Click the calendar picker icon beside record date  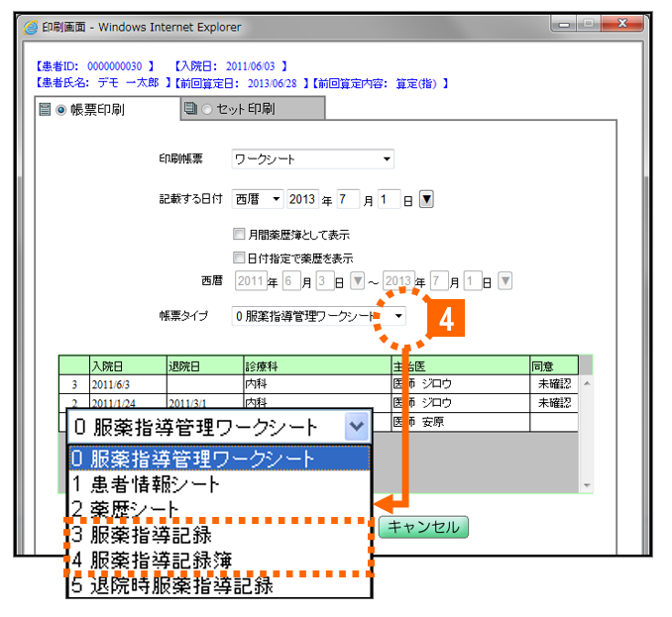tap(427, 199)
